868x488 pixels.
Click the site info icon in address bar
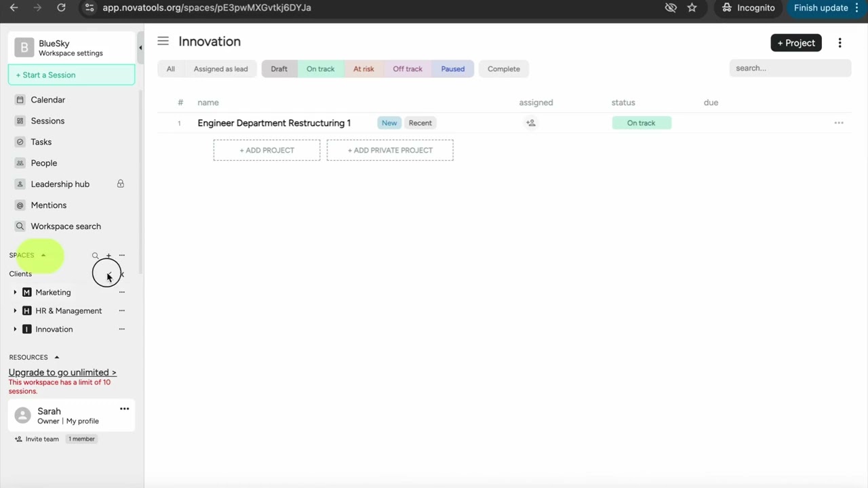click(x=90, y=7)
